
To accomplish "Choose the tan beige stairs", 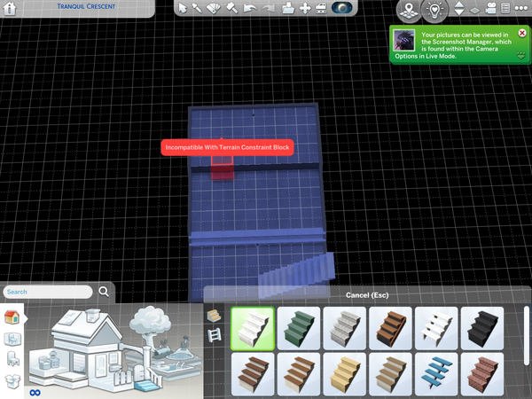I will point(390,374).
